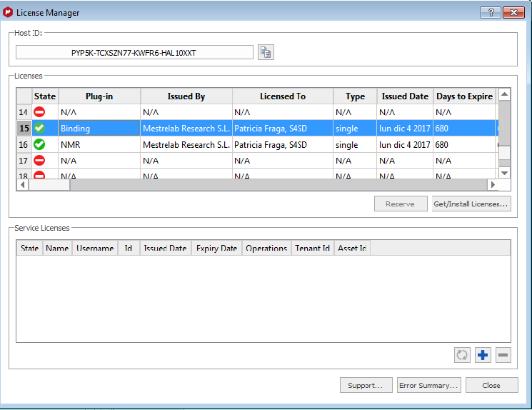Image resolution: width=532 pixels, height=410 pixels.
Task: Click the minus remove service license icon
Action: click(x=503, y=355)
